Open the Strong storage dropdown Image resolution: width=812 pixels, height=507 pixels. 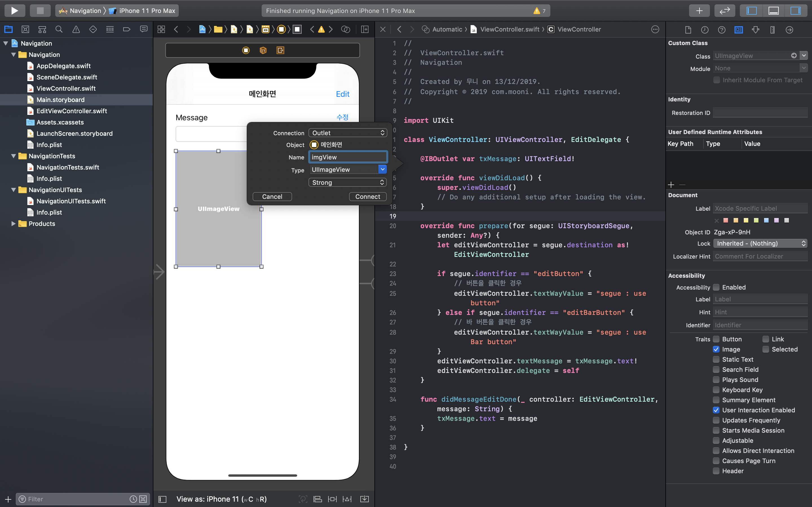pos(347,183)
